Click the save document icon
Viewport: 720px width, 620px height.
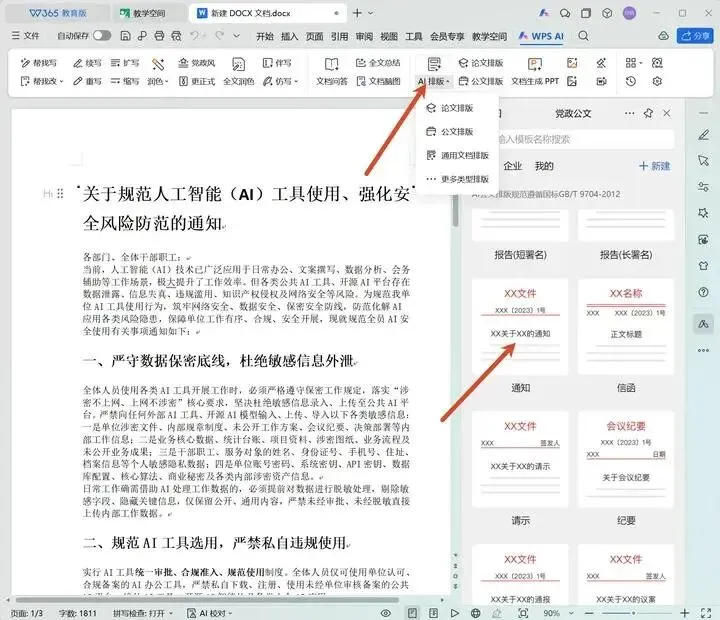(x=125, y=35)
